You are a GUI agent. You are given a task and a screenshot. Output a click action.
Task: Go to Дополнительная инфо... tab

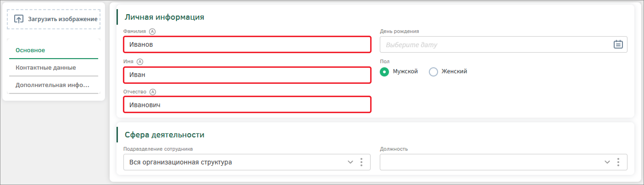[x=52, y=85]
